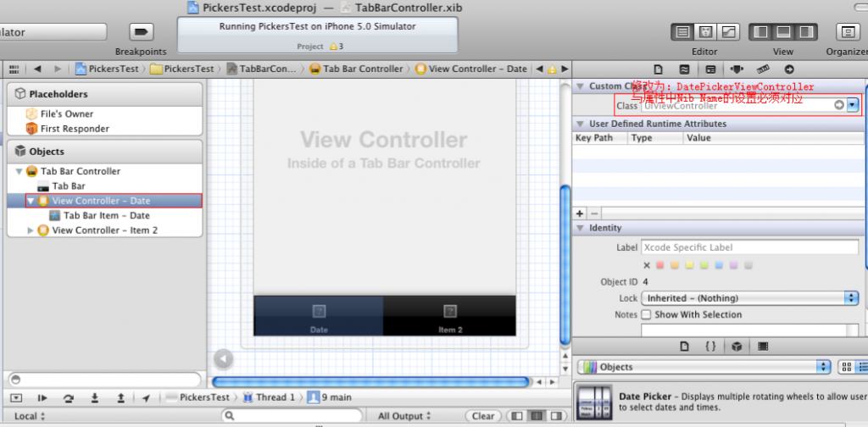
Task: Open the Organizer window
Action: (x=848, y=32)
